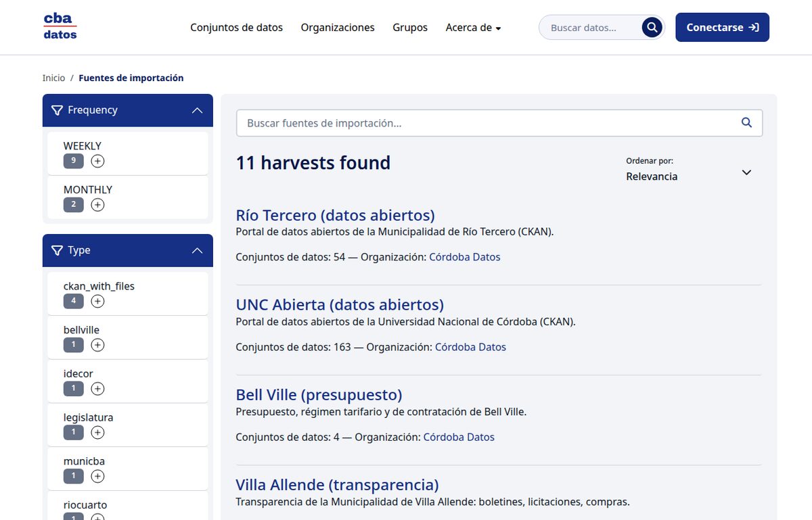Select the MONTHLY frequency label

coord(88,190)
